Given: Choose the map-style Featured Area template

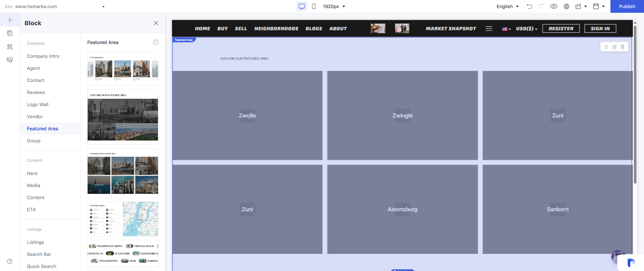Looking at the screenshot, I should point(123,219).
